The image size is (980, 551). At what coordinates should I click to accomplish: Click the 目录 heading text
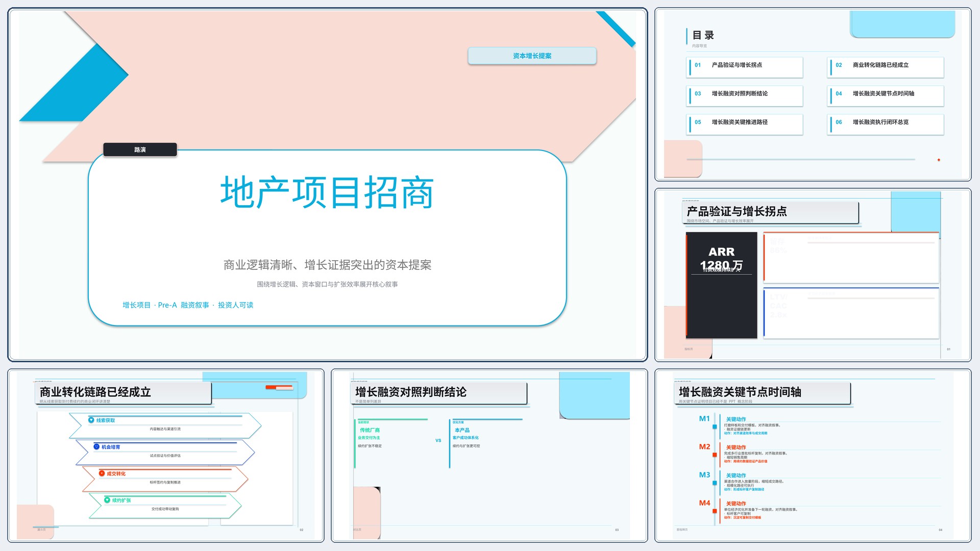tap(703, 35)
